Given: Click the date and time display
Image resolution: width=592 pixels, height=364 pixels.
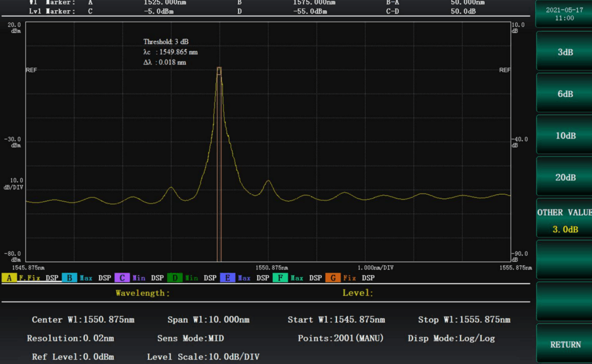Looking at the screenshot, I should point(565,14).
